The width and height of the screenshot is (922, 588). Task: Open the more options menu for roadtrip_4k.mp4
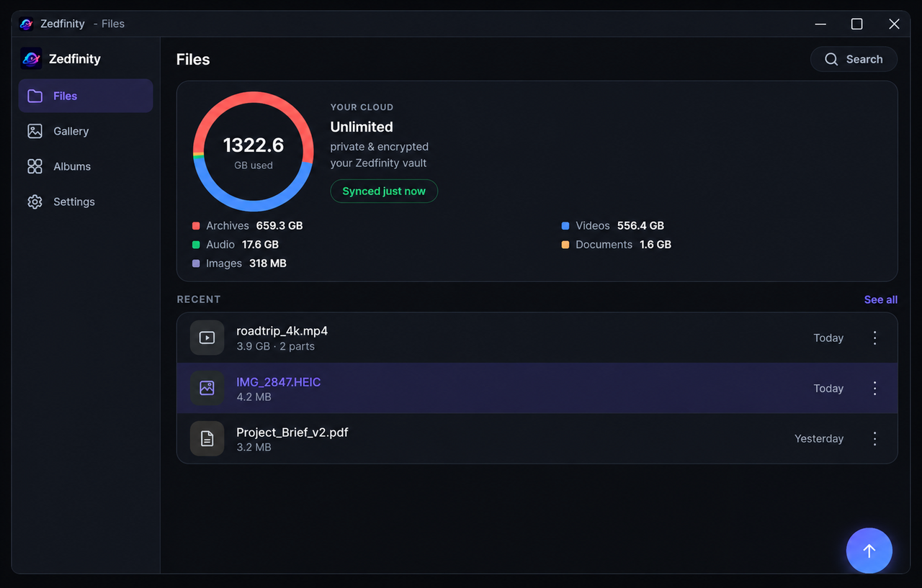tap(874, 338)
